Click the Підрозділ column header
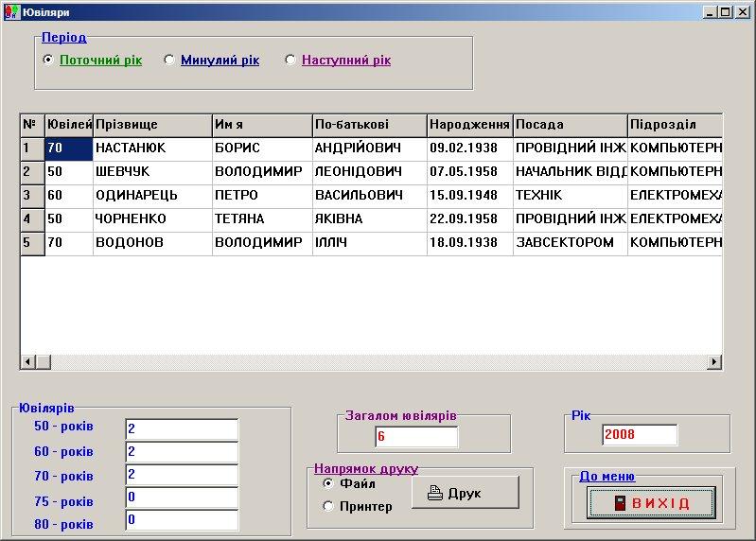Screen dimensions: 756x541 pyautogui.click(x=675, y=125)
